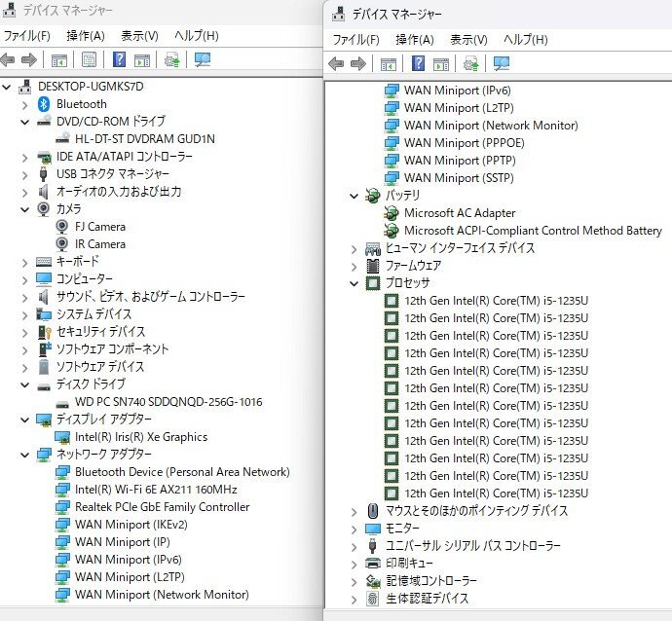Click Back arrow in left window toolbar
The width and height of the screenshot is (672, 621).
point(8,59)
